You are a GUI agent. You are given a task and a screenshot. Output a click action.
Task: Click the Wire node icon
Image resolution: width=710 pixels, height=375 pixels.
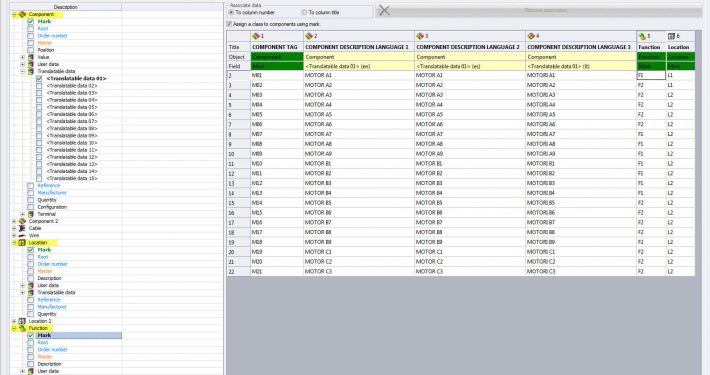click(22, 236)
